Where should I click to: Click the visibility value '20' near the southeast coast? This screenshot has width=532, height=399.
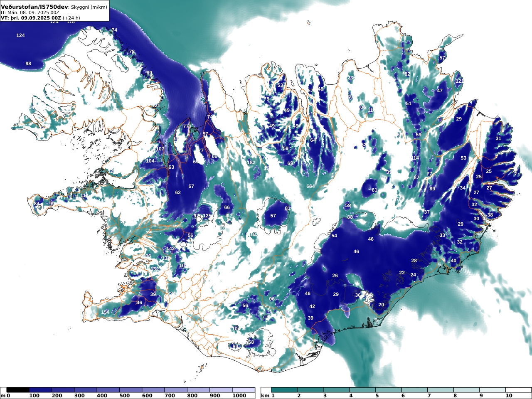tap(381, 305)
